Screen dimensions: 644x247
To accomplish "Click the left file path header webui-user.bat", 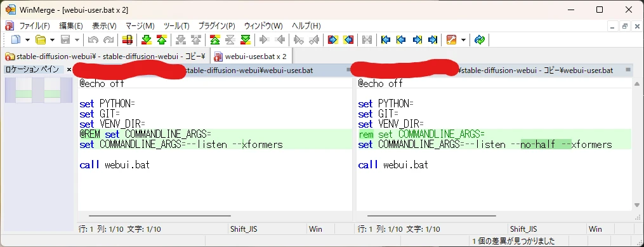I will point(249,70).
